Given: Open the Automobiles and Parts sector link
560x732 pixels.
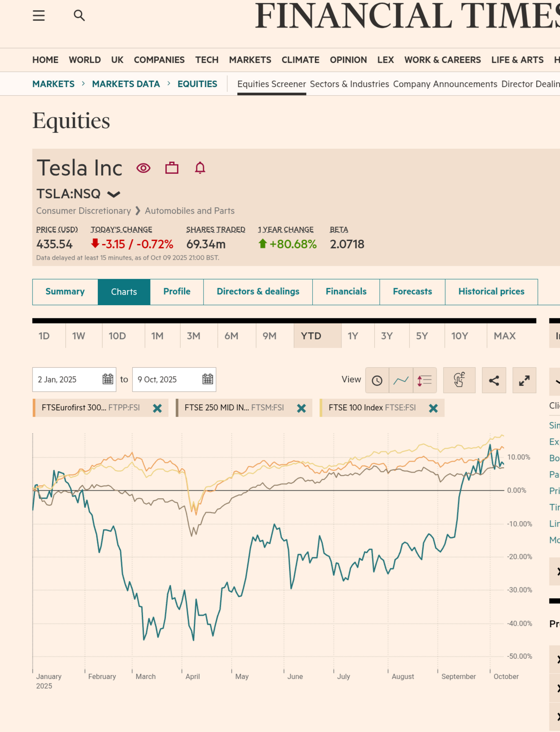Looking at the screenshot, I should (189, 211).
